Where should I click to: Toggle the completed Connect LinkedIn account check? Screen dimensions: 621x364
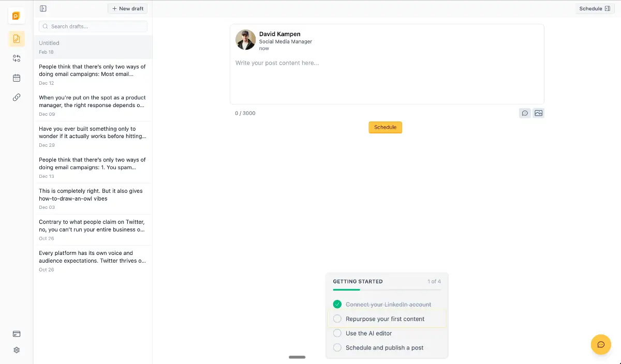click(x=337, y=305)
